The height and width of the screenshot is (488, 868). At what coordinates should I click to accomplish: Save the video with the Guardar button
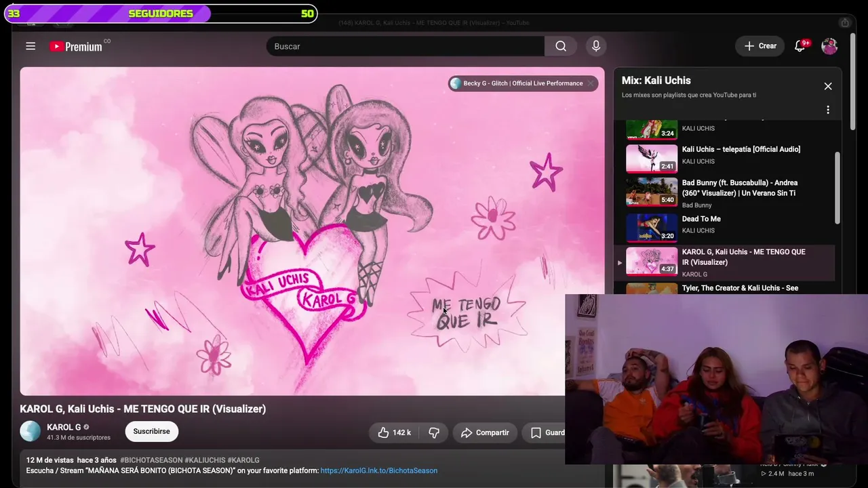(547, 432)
